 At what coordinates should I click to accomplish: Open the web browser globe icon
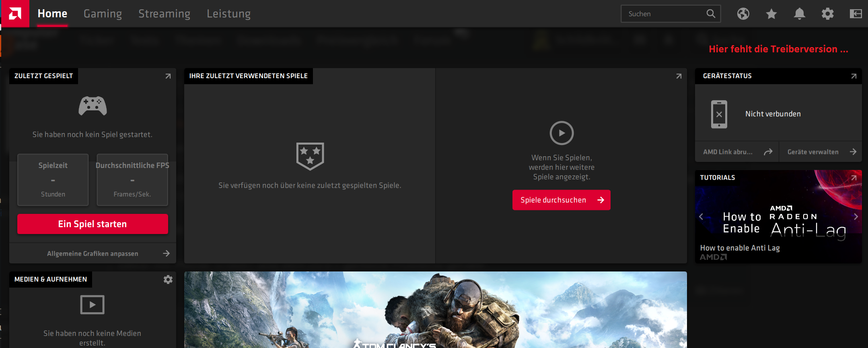[743, 14]
